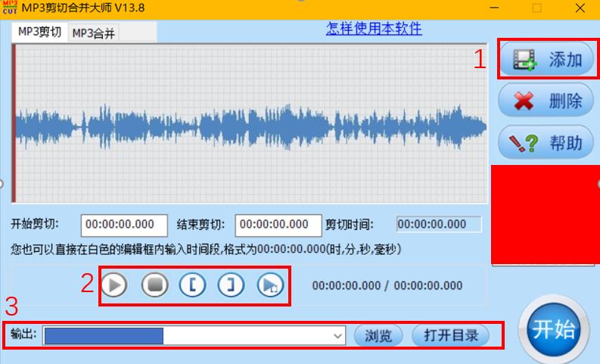The width and height of the screenshot is (600, 364).
Task: Switch to the MP3合并 tab
Action: 93,33
